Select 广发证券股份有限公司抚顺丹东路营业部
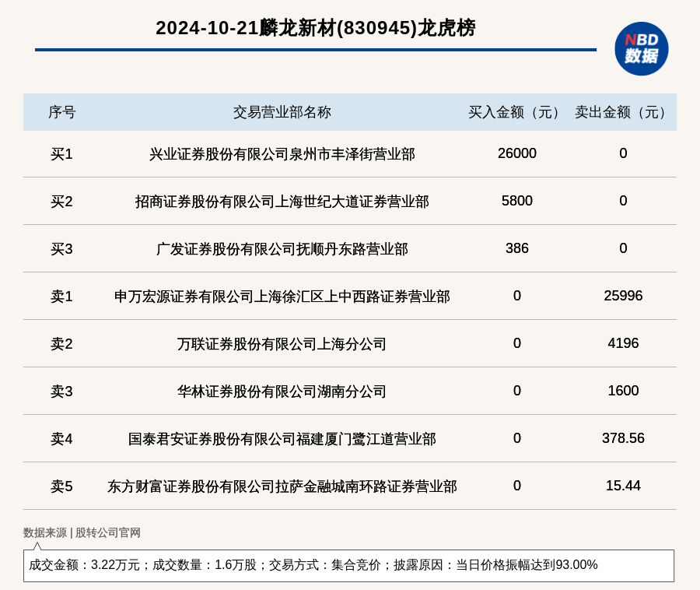Viewport: 700px width, 590px height. (282, 249)
